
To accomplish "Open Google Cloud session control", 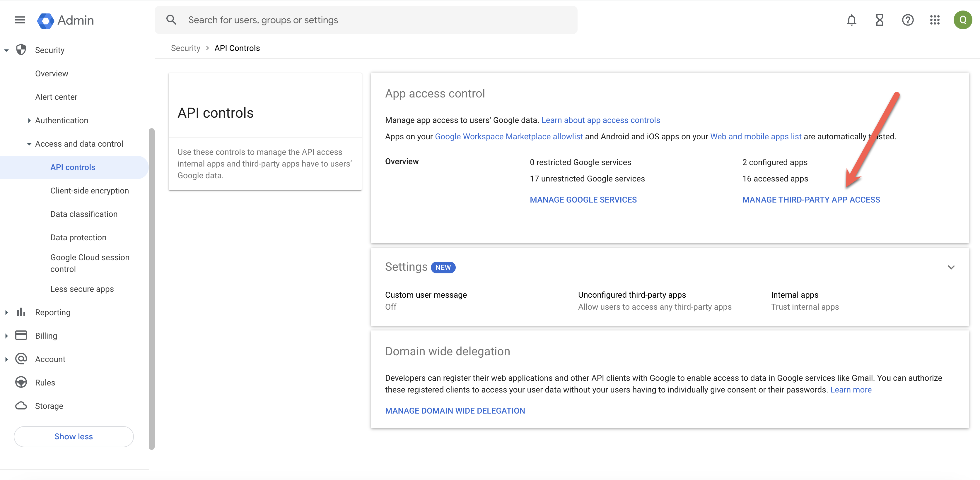I will 90,263.
